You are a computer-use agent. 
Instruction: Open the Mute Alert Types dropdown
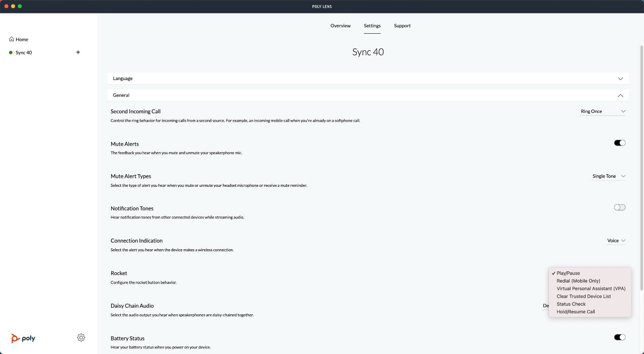(608, 176)
